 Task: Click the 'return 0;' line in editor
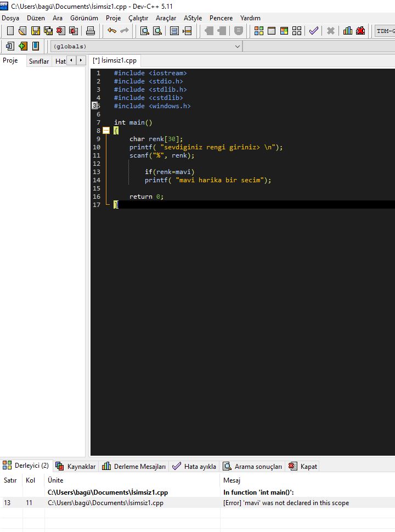pos(146,197)
